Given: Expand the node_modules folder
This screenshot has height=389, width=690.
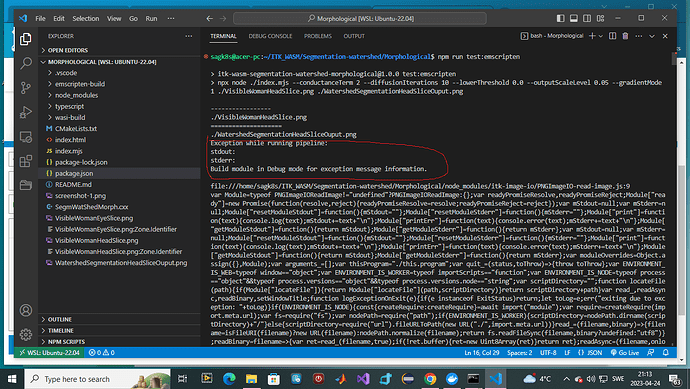Looking at the screenshot, I should pos(119,95).
